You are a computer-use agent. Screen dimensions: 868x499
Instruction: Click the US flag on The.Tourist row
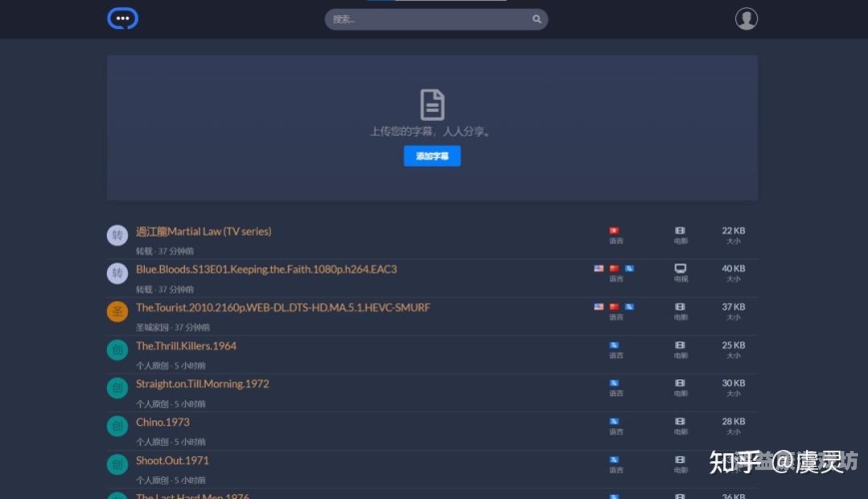(x=598, y=307)
